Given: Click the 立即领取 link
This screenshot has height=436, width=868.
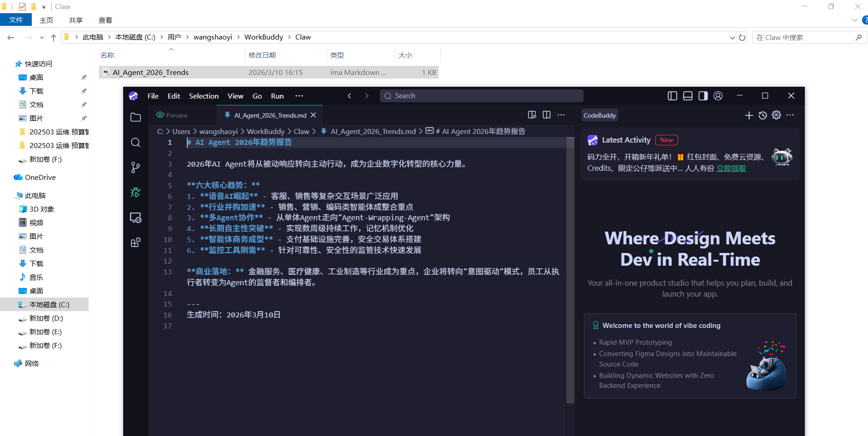Looking at the screenshot, I should [x=731, y=168].
